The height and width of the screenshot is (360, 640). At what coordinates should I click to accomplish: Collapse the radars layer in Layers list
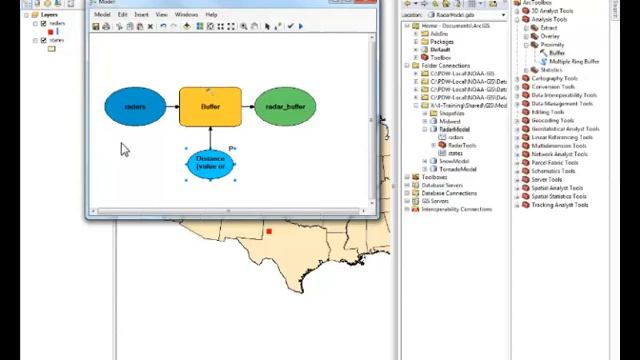(35, 24)
